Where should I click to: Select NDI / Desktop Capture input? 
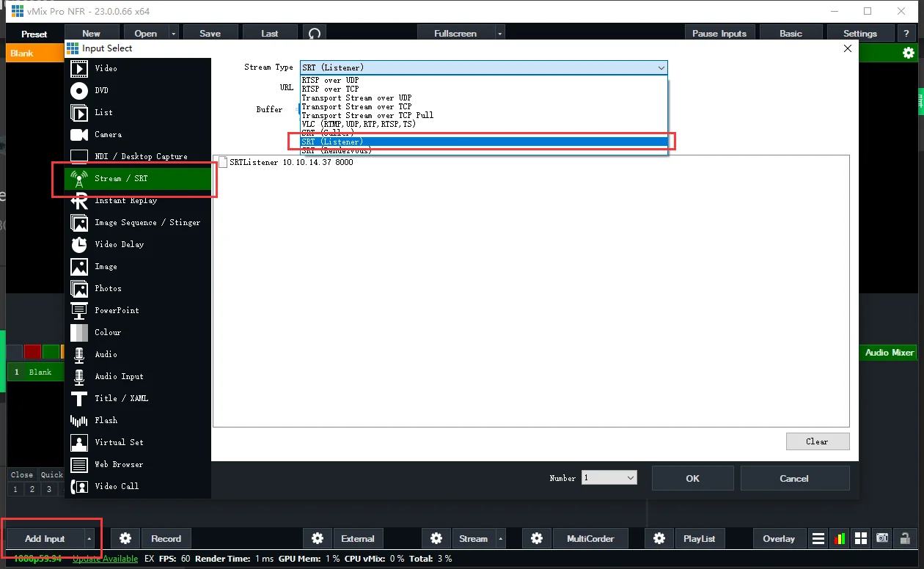click(138, 156)
